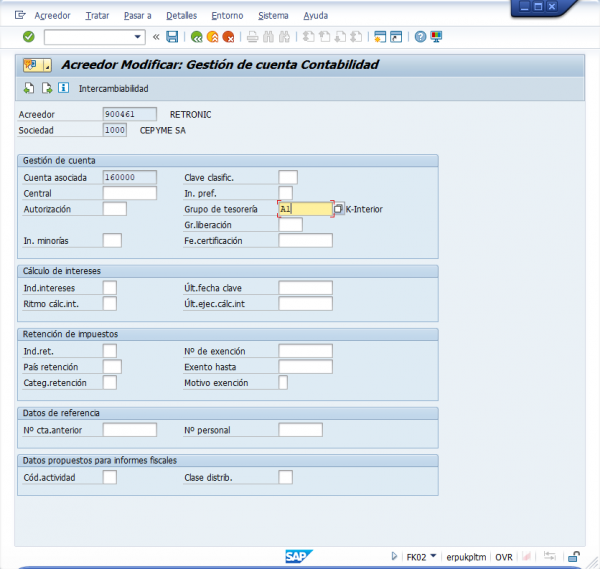This screenshot has height=569, width=600.
Task: Open search help for Grupo de tesorería
Action: (x=338, y=209)
